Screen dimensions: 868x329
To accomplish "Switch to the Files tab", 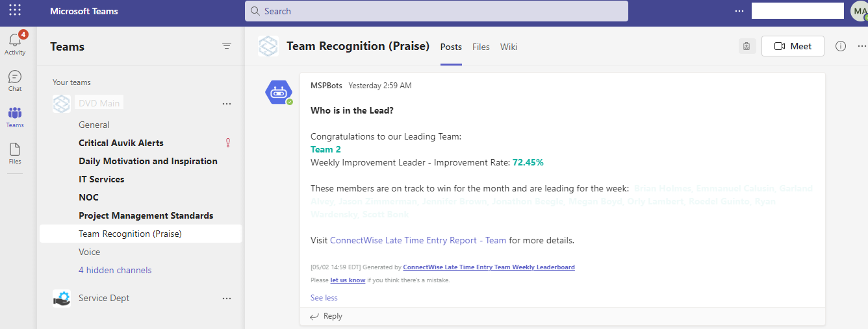I will click(481, 47).
